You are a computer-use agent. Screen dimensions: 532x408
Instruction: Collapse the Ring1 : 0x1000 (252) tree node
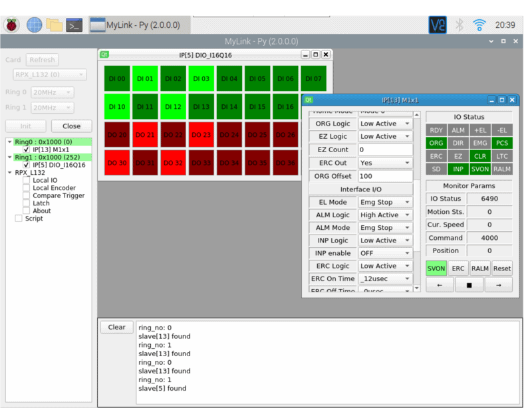[10, 157]
